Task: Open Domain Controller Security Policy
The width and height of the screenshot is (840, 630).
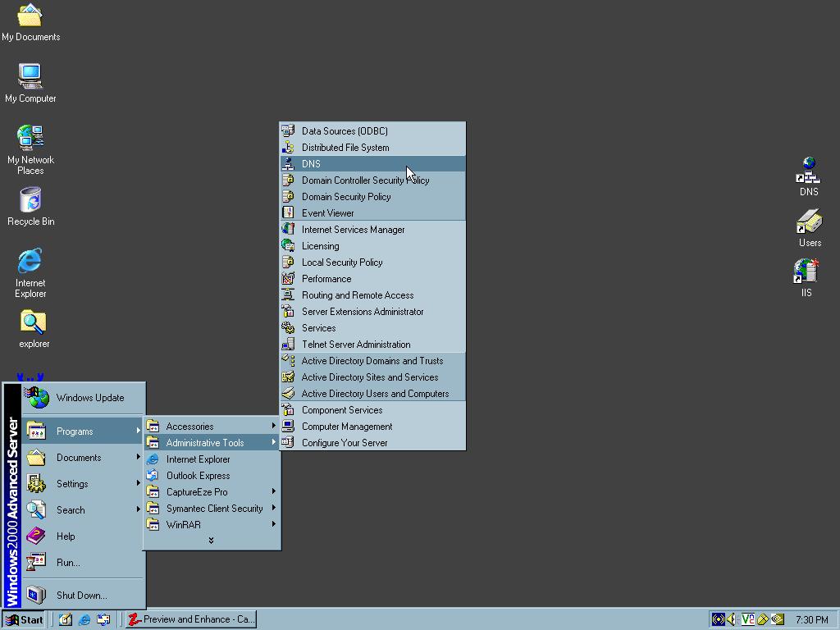Action: (x=373, y=180)
